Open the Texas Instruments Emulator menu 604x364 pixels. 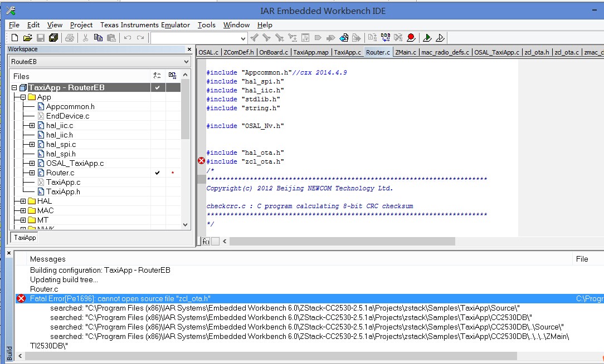(145, 24)
